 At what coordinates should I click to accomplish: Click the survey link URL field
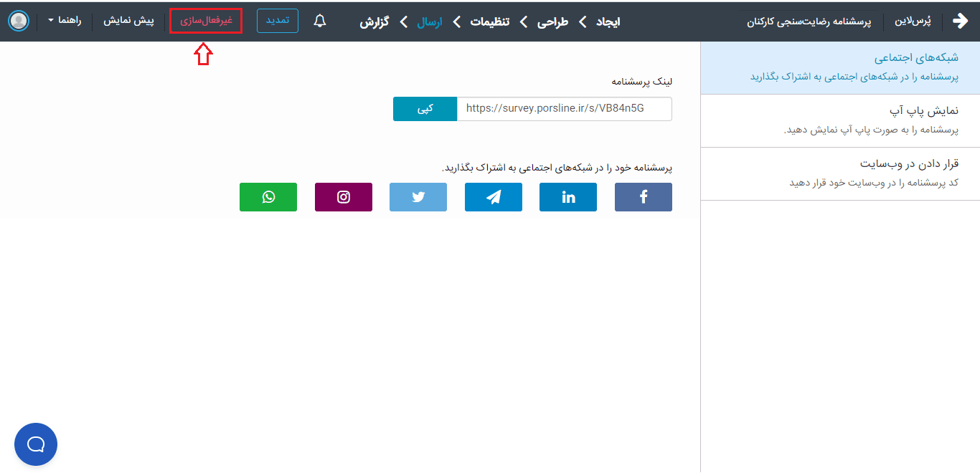click(564, 109)
